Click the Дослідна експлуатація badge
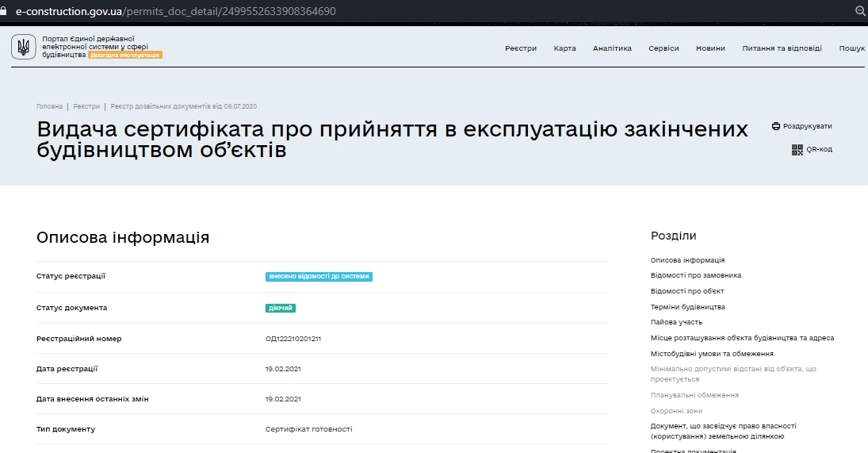The image size is (868, 453). (x=125, y=55)
